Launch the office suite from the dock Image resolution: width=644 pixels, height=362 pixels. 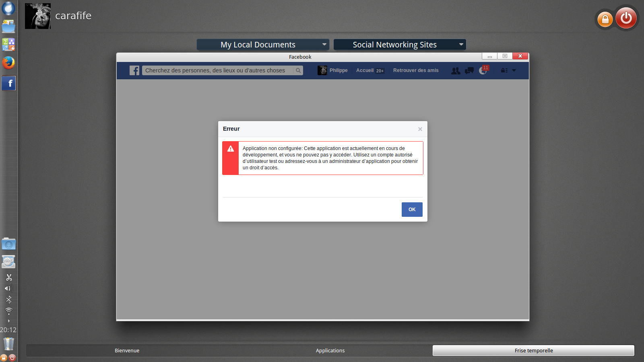point(8,45)
